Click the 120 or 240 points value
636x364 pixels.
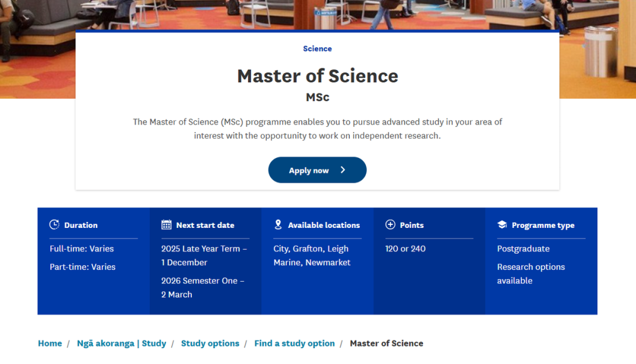point(405,249)
